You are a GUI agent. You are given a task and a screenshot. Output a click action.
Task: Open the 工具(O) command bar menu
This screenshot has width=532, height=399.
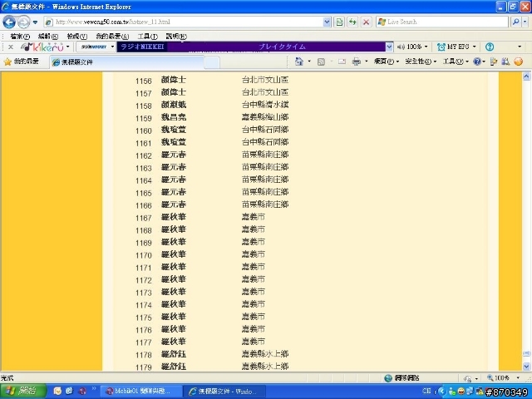tap(456, 62)
